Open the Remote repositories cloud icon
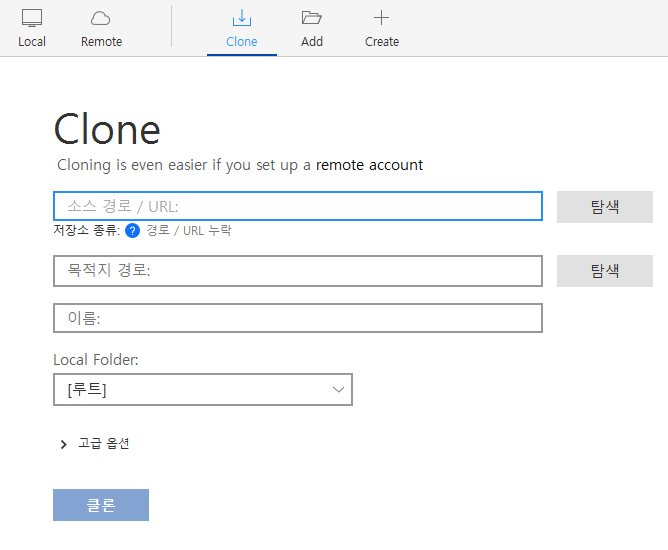The width and height of the screenshot is (668, 550). [101, 19]
